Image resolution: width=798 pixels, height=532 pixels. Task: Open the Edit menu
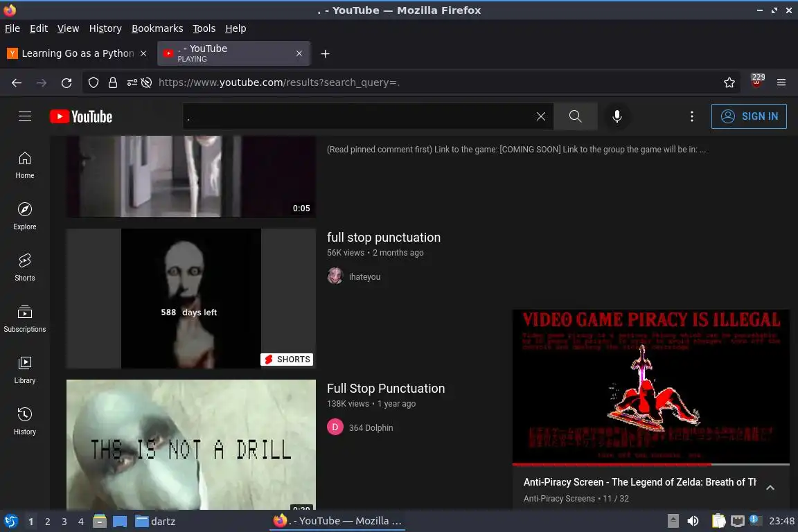click(39, 28)
